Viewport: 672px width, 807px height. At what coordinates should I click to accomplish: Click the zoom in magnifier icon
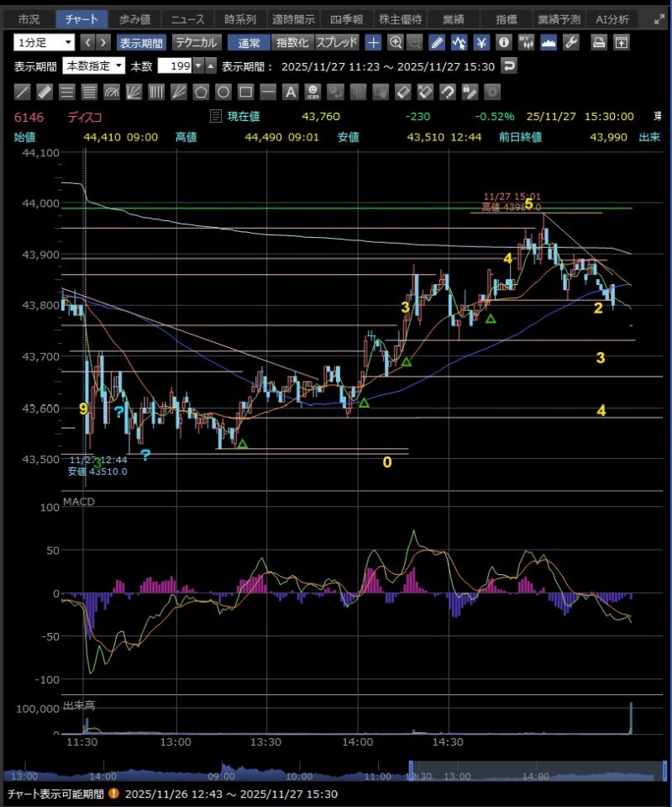[x=395, y=42]
